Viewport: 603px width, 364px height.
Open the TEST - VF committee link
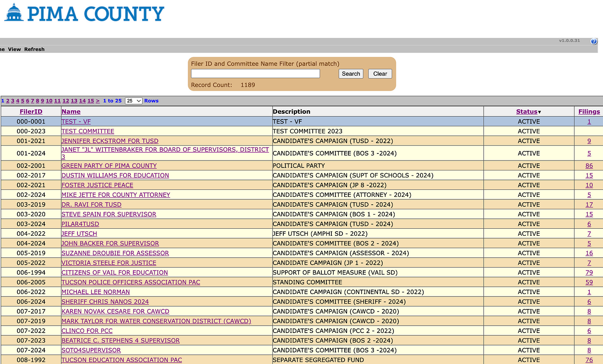(x=76, y=122)
